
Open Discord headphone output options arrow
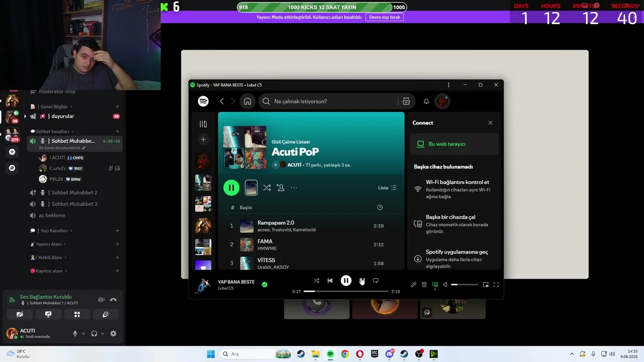(103, 333)
